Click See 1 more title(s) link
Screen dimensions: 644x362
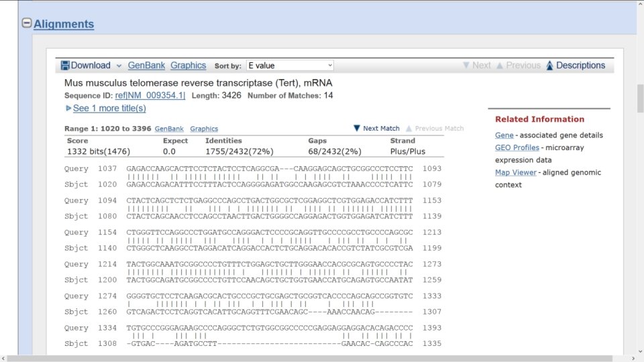(109, 108)
